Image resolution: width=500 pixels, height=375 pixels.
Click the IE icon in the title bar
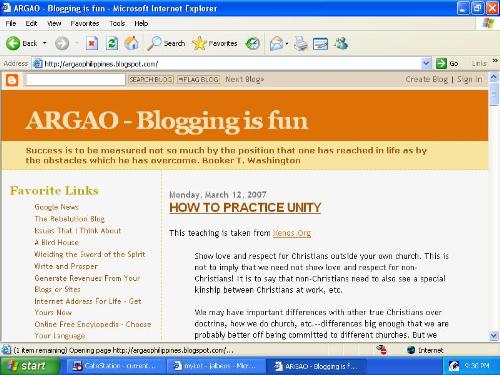click(x=7, y=8)
